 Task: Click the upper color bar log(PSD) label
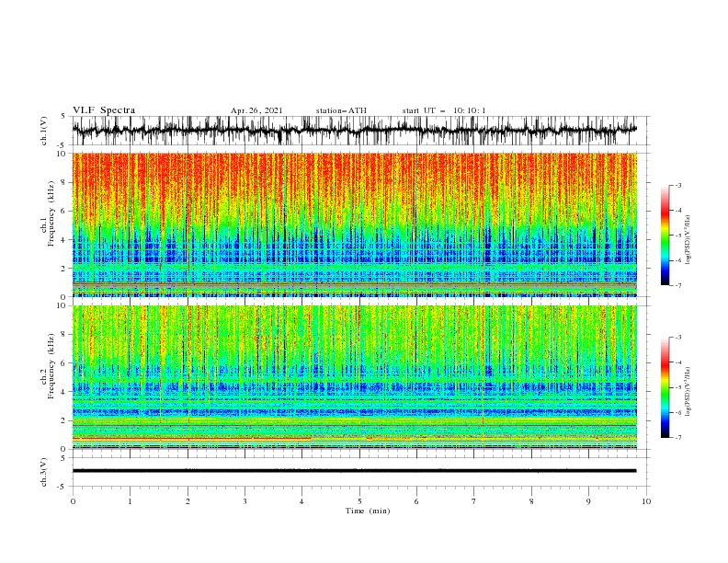[688, 240]
